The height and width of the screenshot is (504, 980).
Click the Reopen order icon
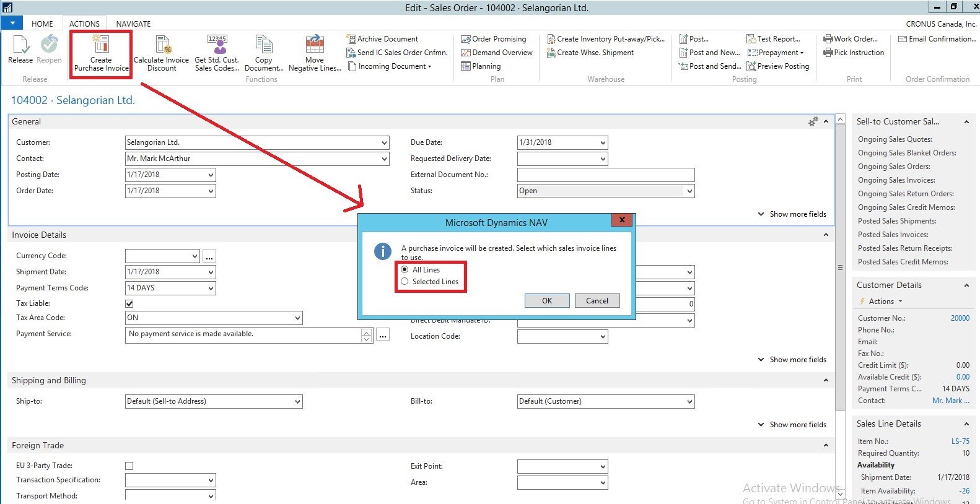click(49, 50)
